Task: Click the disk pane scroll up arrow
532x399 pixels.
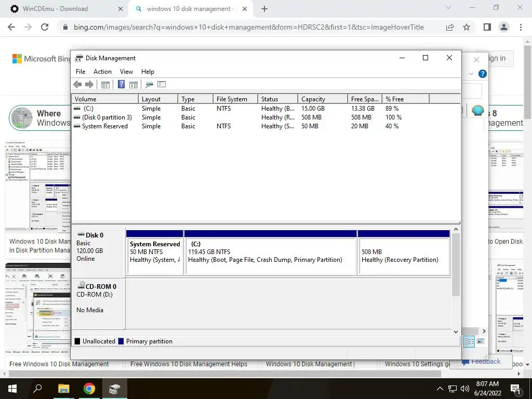Action: point(456,229)
